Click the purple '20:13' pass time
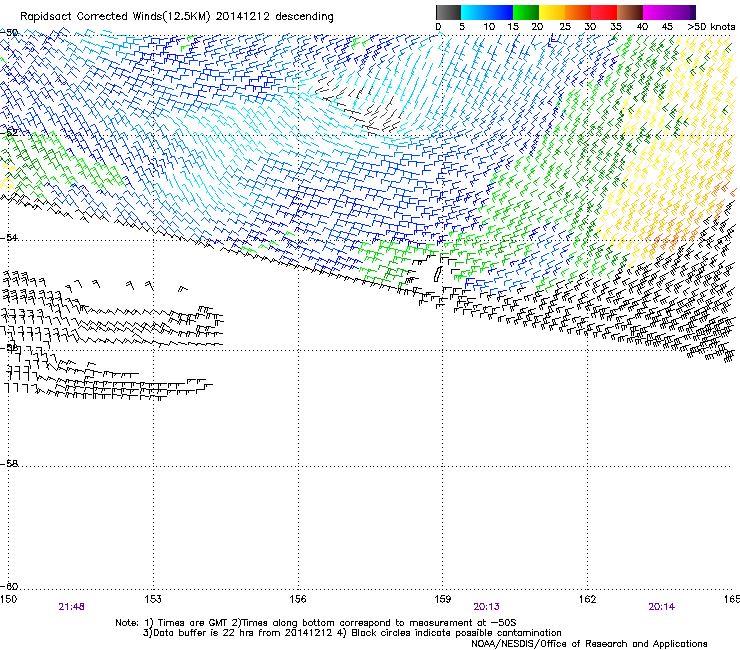Viewport: 740px width, 650px height. (486, 607)
